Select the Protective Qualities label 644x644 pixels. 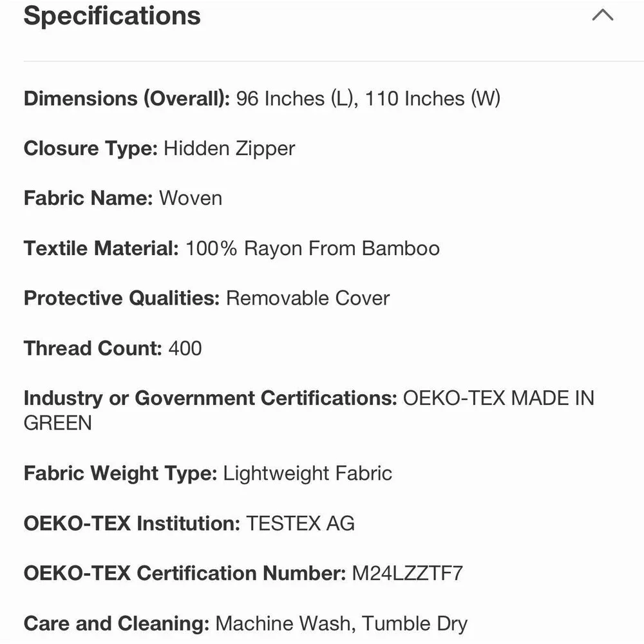click(122, 298)
